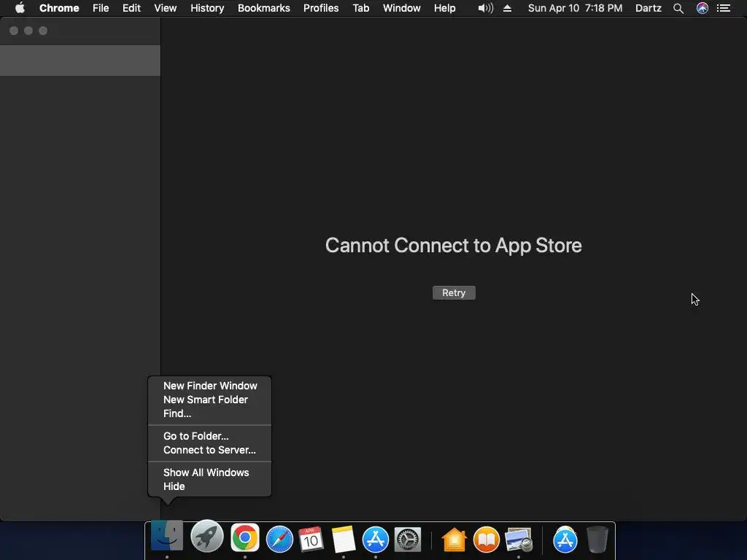
Task: Open App Store icon beside the Trash
Action: click(565, 540)
